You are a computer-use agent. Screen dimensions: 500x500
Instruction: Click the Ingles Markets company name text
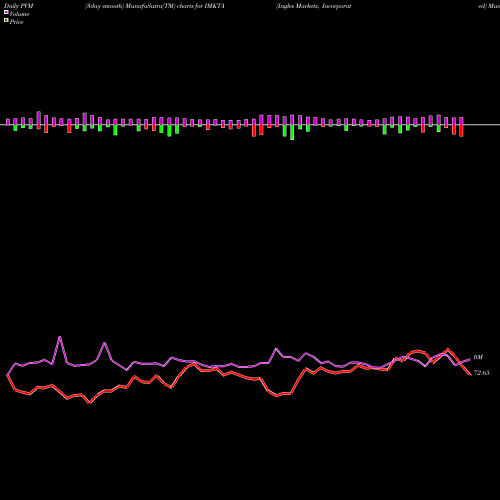[314, 6]
